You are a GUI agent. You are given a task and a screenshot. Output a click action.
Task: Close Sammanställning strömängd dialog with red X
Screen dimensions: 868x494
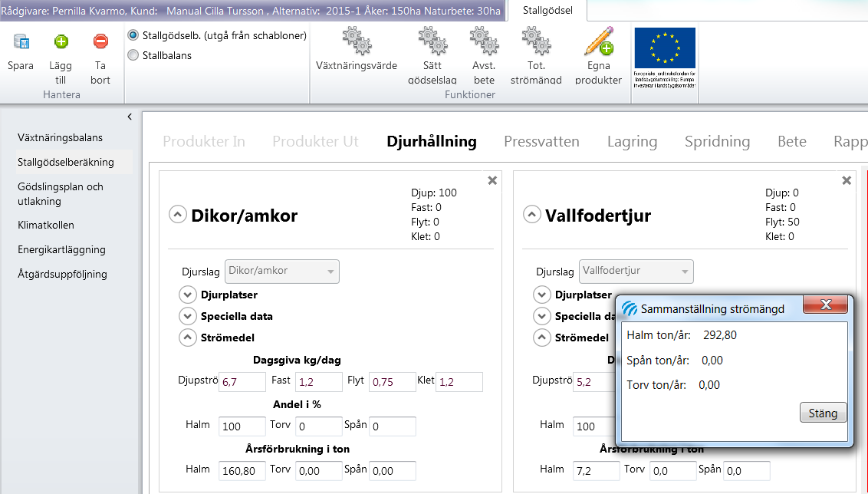825,305
